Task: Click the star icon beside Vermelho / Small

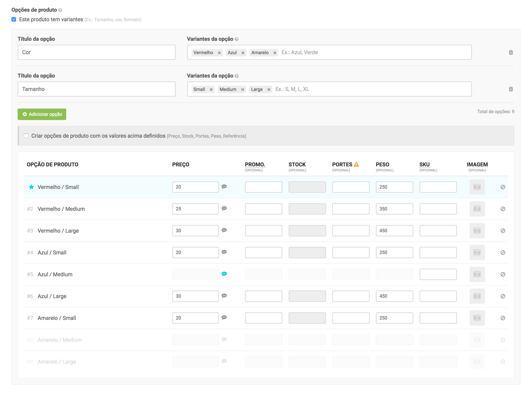Action: click(x=31, y=187)
